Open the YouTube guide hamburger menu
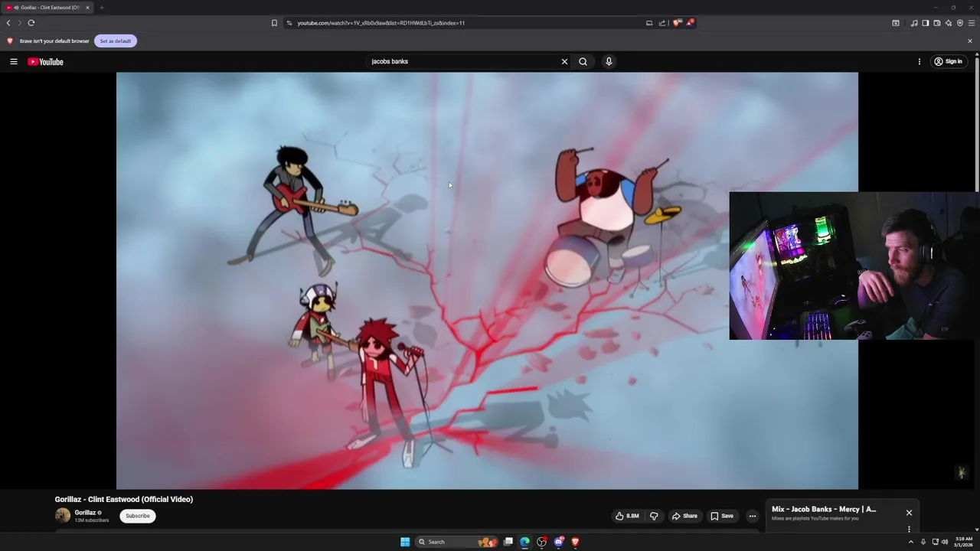This screenshot has width=980, height=551. pos(14,61)
